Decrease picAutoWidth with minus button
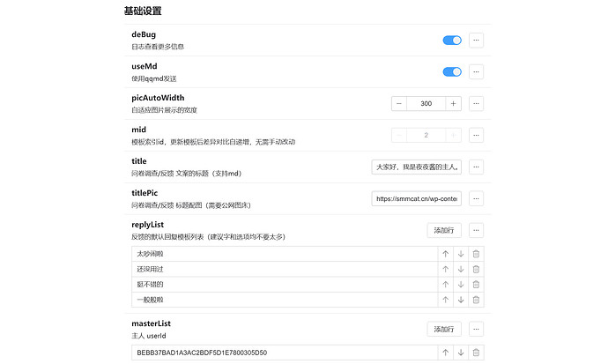 (x=399, y=103)
